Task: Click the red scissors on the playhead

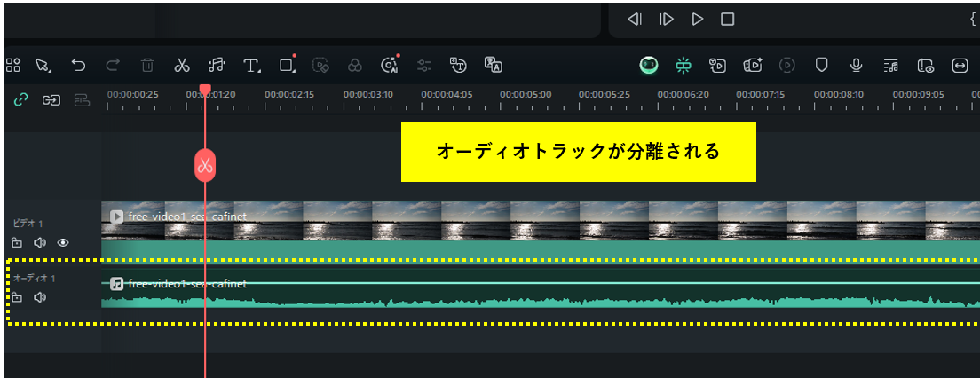Action: (x=205, y=166)
